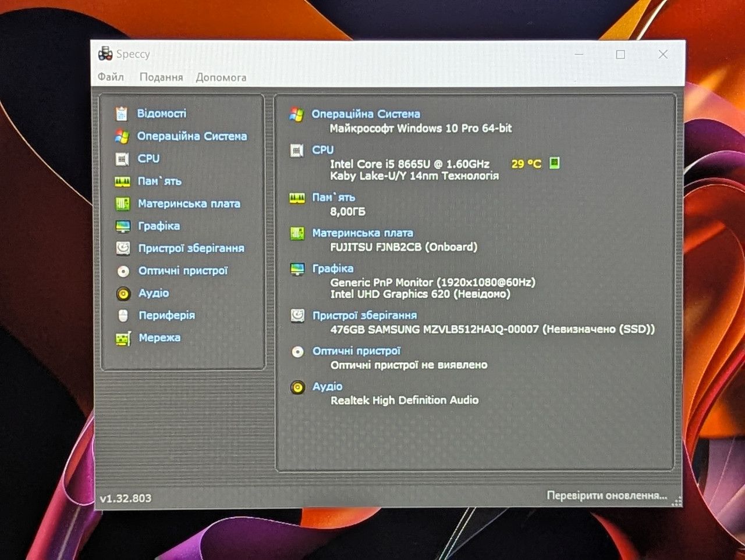Open the Допомога menu
This screenshot has height=560, width=745.
221,77
